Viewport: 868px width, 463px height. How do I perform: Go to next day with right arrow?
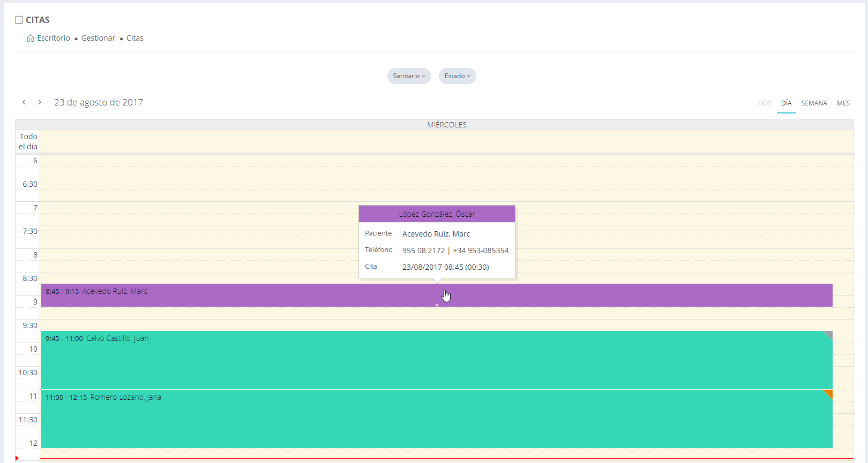pos(40,102)
